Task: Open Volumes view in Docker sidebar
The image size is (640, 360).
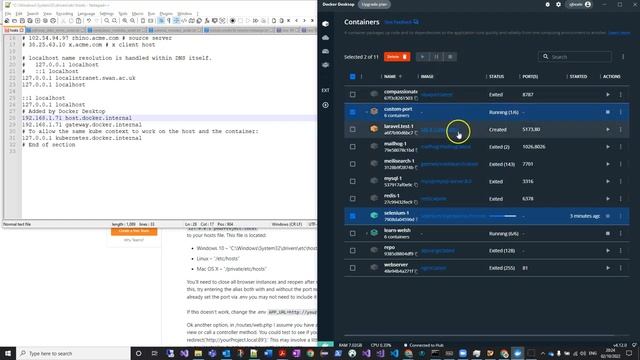Action: 325,51
